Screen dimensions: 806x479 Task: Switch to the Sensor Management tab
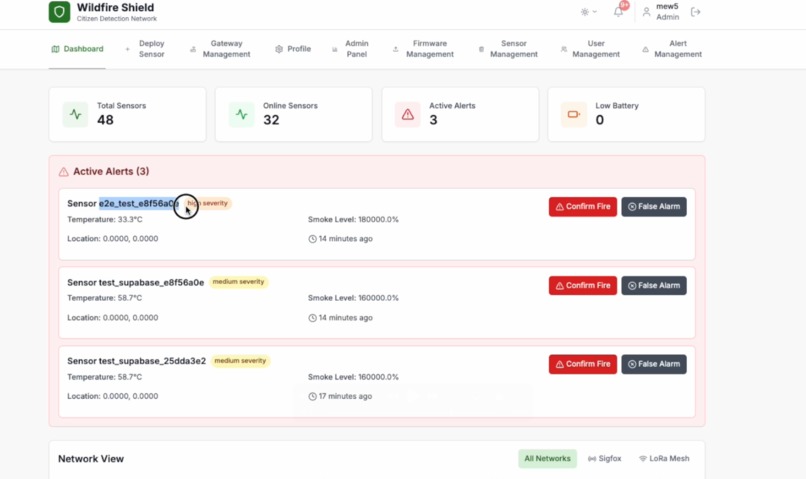click(508, 49)
